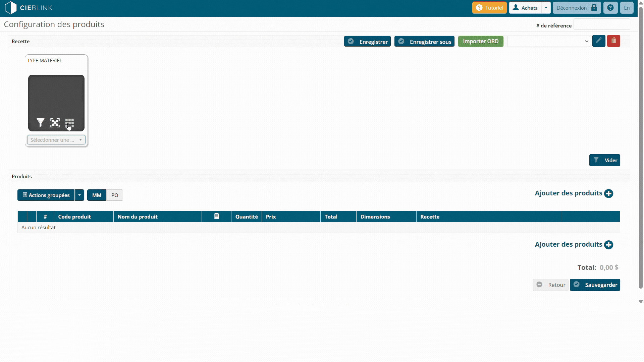Expand the Actions groupées arrow menu
The height and width of the screenshot is (362, 644).
[79, 195]
